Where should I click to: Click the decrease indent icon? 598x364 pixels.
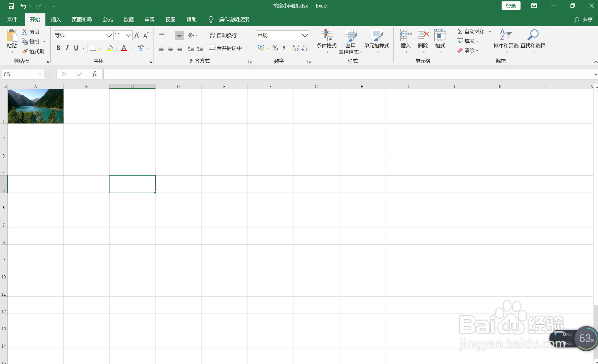(x=191, y=48)
